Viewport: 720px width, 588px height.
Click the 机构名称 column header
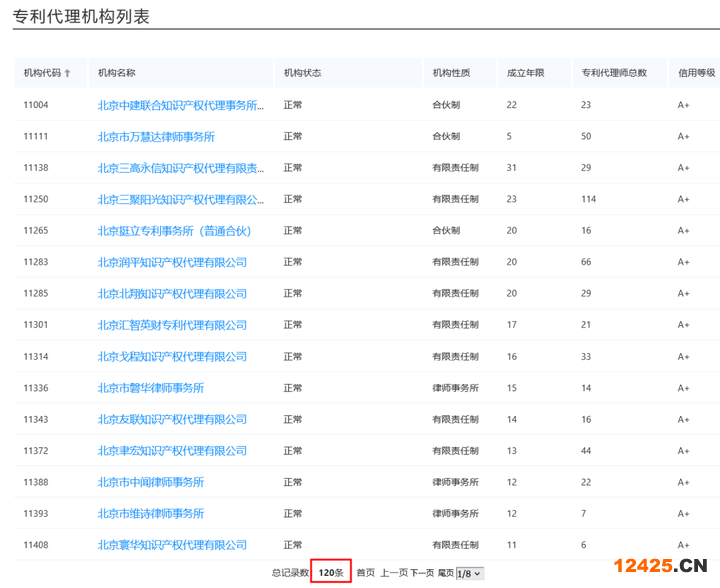pos(117,73)
